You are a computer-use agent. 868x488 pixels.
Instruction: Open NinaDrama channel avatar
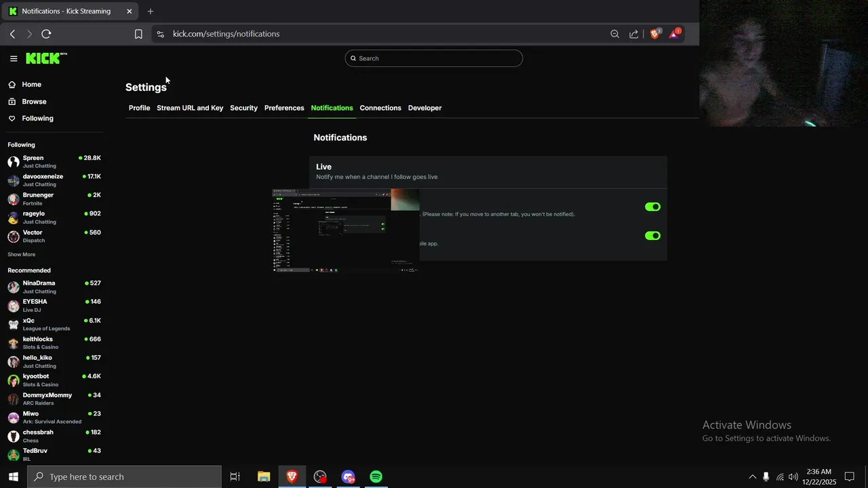pos(14,287)
